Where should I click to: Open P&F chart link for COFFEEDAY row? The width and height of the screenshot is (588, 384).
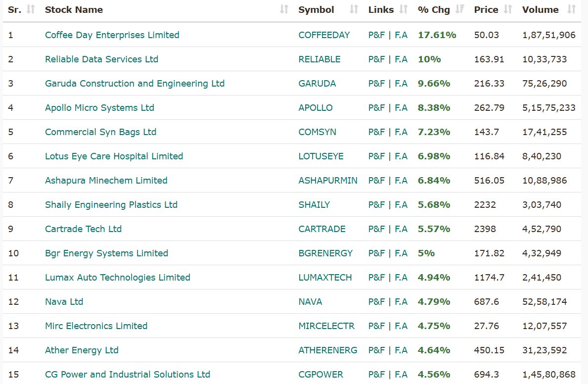[x=376, y=35]
